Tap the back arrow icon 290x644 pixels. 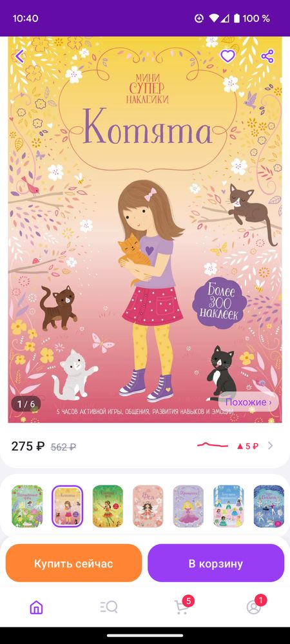point(19,56)
